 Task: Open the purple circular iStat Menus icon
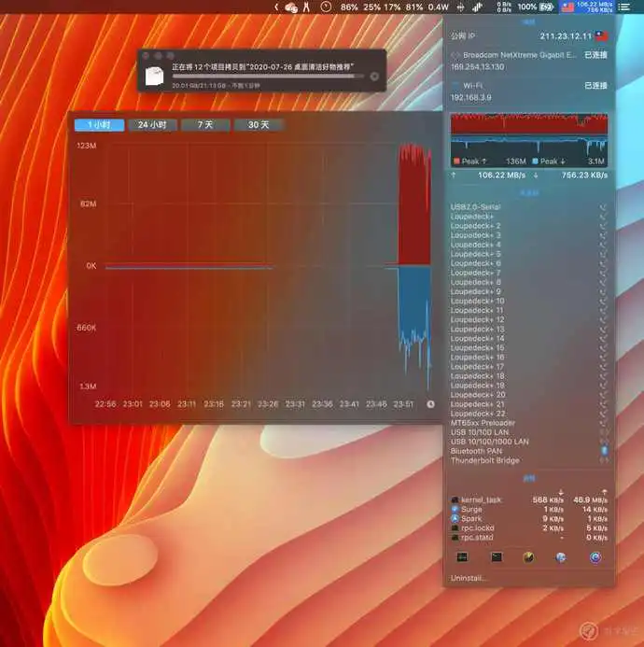(595, 557)
